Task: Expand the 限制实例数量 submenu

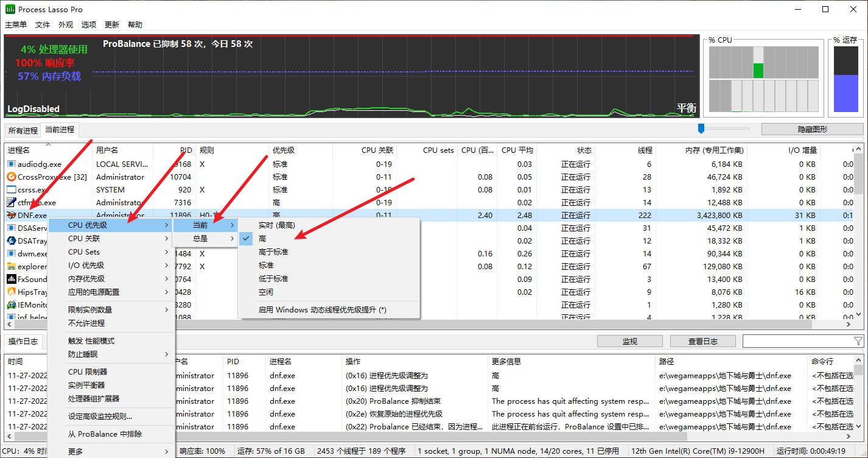Action: [x=111, y=310]
